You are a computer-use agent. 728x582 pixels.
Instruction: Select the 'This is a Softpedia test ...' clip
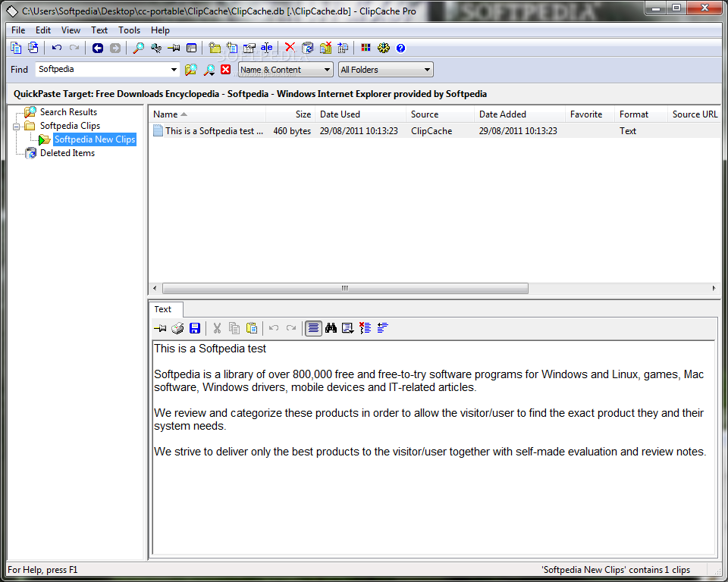pos(214,131)
